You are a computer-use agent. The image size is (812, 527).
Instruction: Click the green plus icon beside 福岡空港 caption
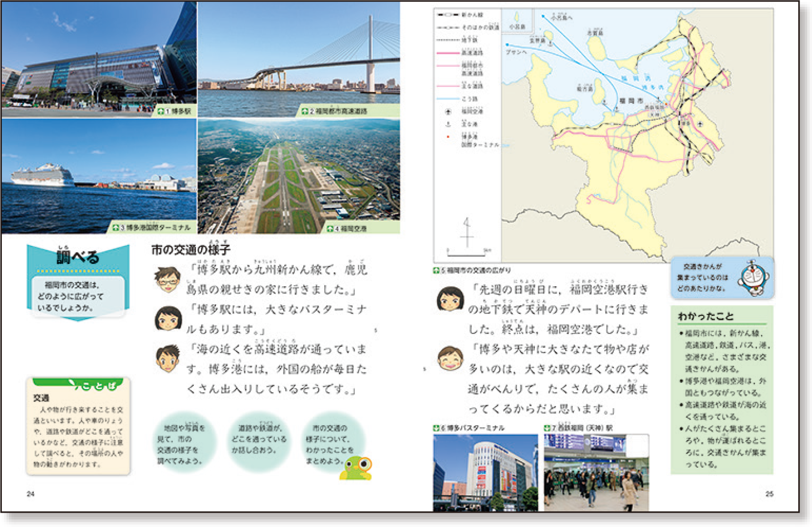[x=330, y=229]
